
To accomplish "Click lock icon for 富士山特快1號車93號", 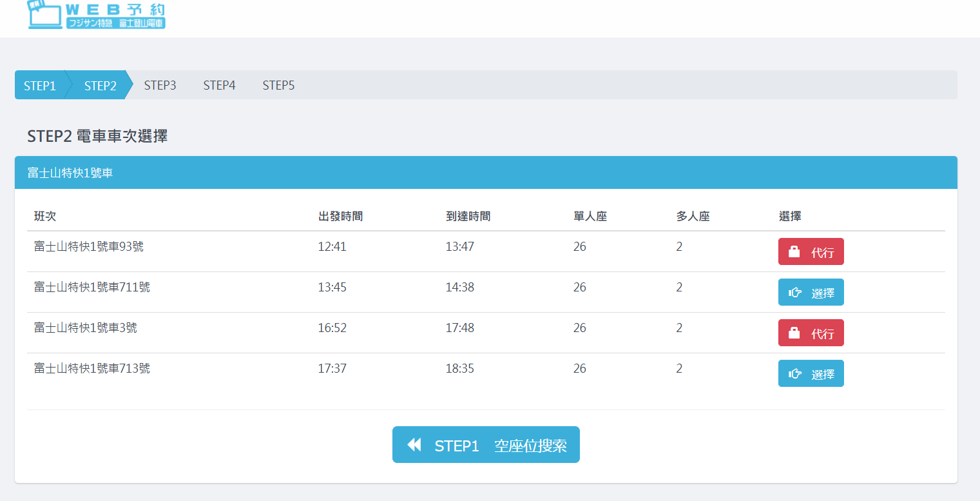I will [x=794, y=252].
